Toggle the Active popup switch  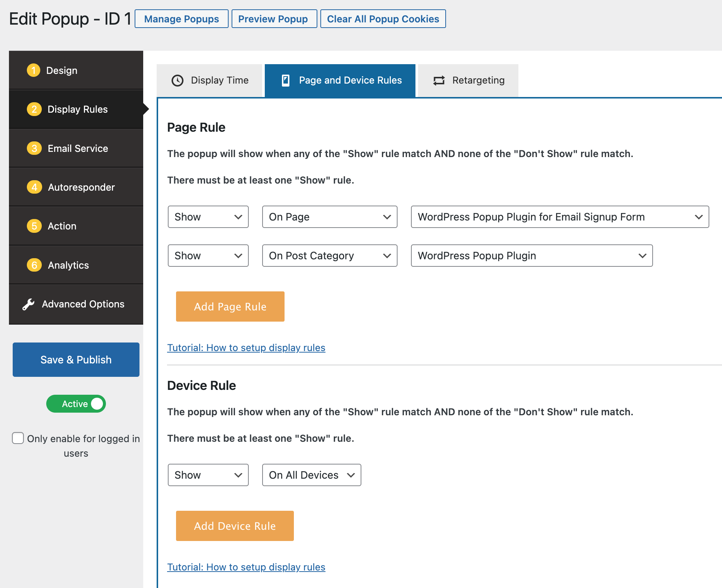point(76,404)
